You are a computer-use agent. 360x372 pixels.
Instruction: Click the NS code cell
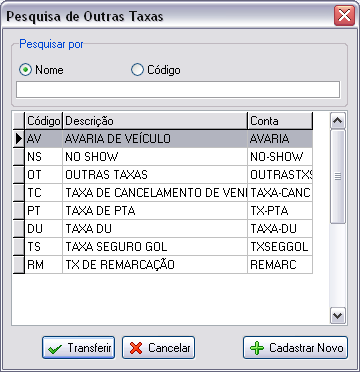coord(43,157)
